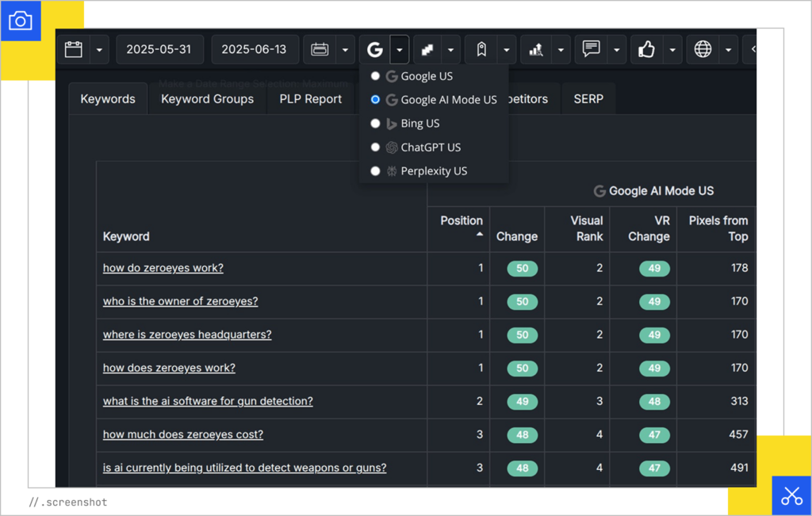Click the bar chart icon in the toolbar
Image resolution: width=812 pixels, height=516 pixels.
[536, 50]
